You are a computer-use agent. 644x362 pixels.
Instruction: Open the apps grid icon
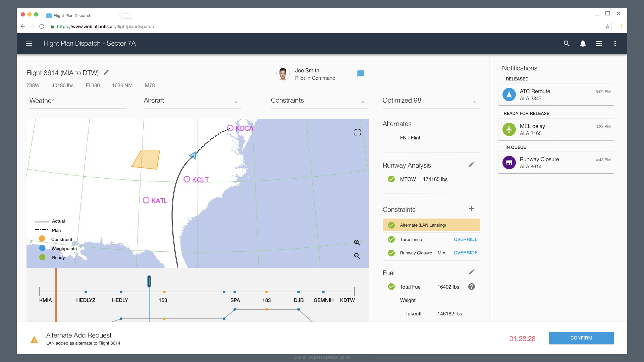click(599, 44)
